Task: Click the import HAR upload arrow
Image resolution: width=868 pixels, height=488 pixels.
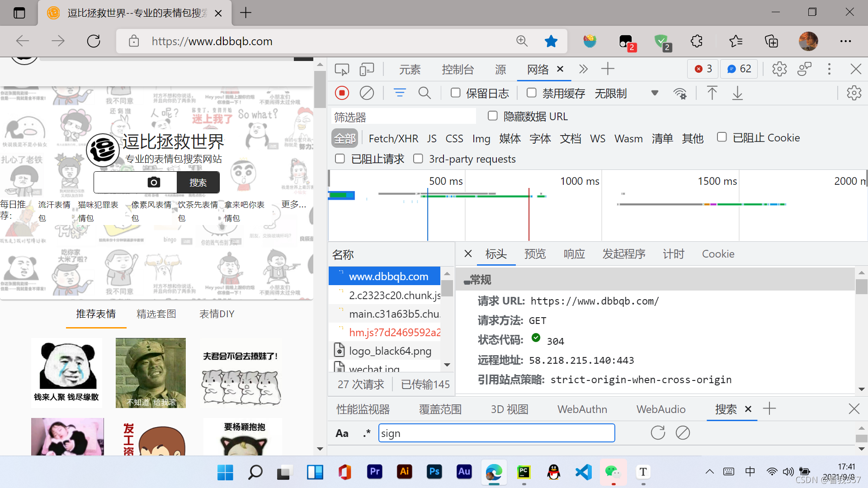Action: click(712, 93)
